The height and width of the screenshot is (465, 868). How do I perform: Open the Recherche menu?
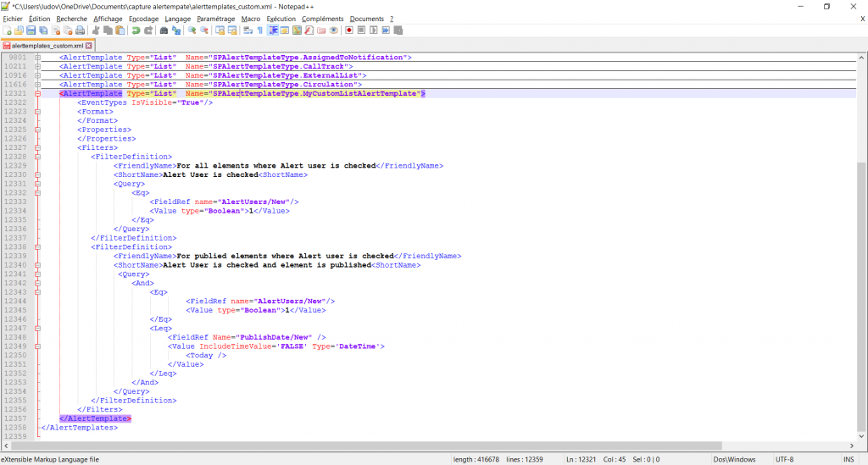[72, 19]
